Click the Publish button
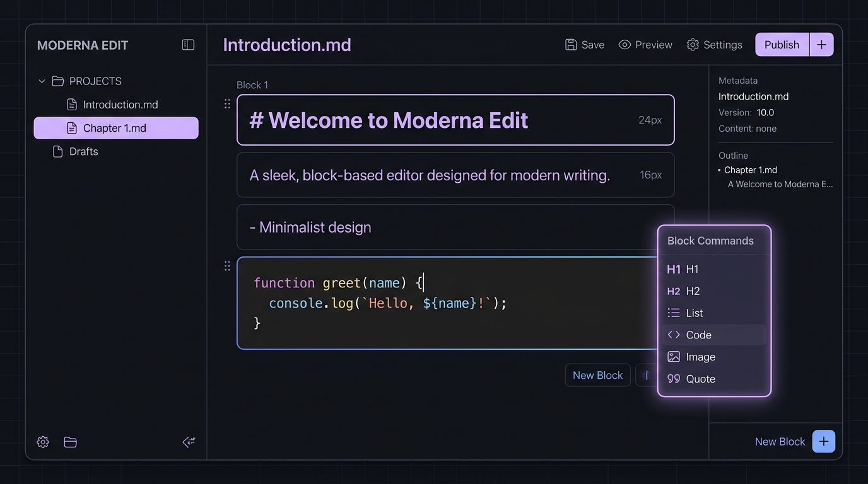Screen dimensions: 868x484 point(782,45)
